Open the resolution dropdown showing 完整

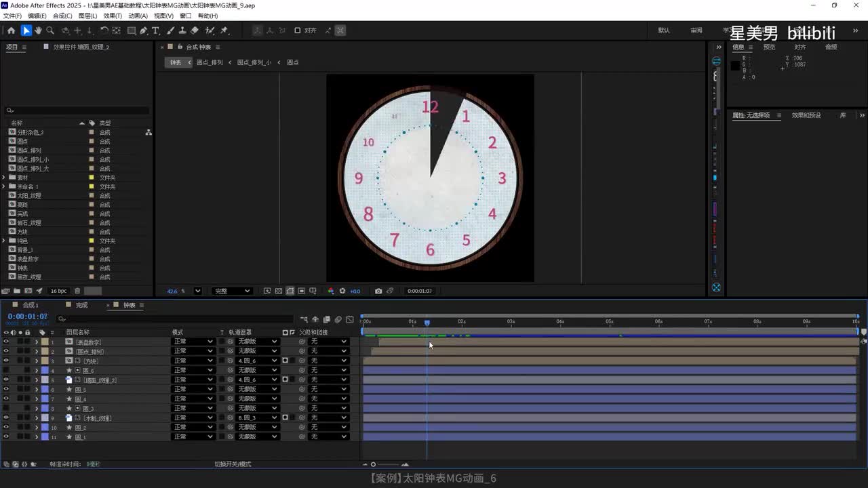click(231, 291)
